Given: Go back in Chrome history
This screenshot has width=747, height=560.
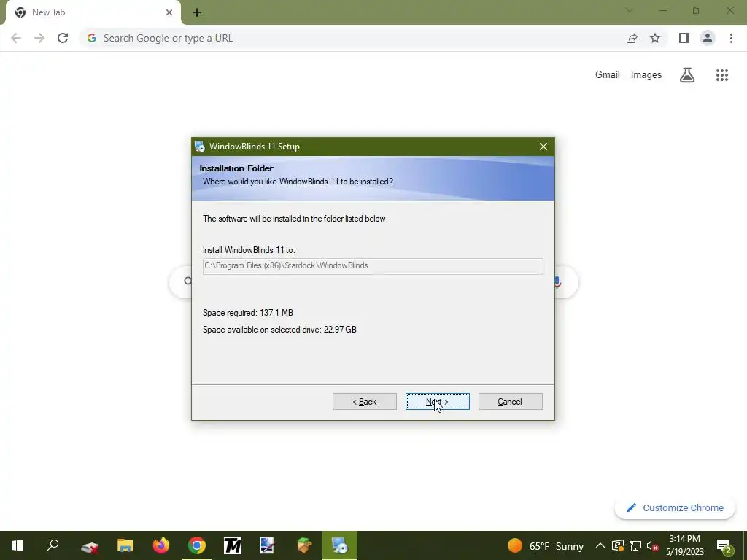Looking at the screenshot, I should [16, 38].
